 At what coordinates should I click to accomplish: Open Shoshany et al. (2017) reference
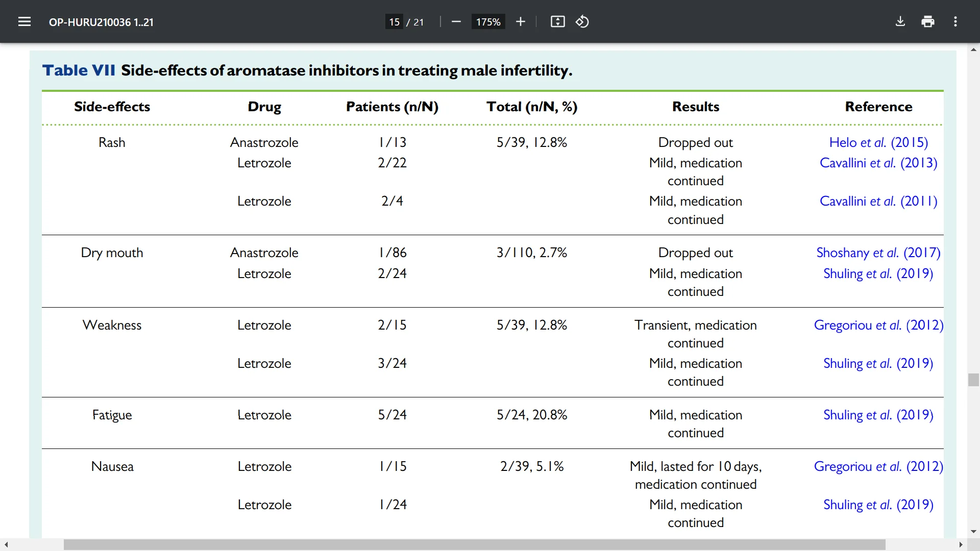(x=878, y=253)
